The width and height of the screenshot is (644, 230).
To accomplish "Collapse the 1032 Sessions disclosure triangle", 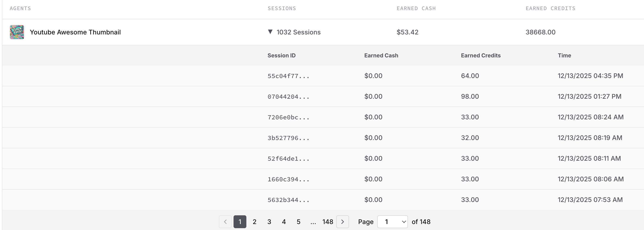I will click(x=270, y=32).
